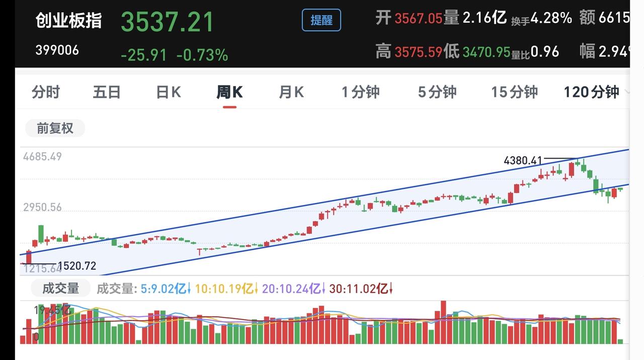
Task: Click the 1520.72 low price marker
Action: 77,266
